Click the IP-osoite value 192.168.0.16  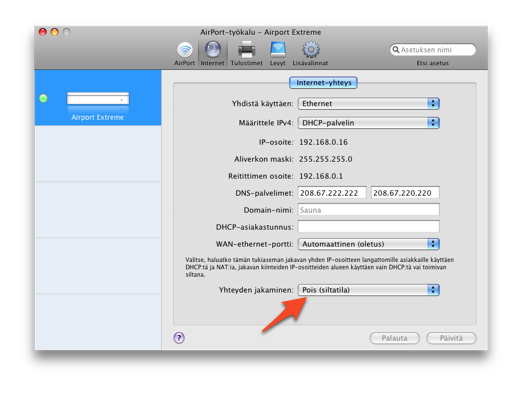[323, 142]
